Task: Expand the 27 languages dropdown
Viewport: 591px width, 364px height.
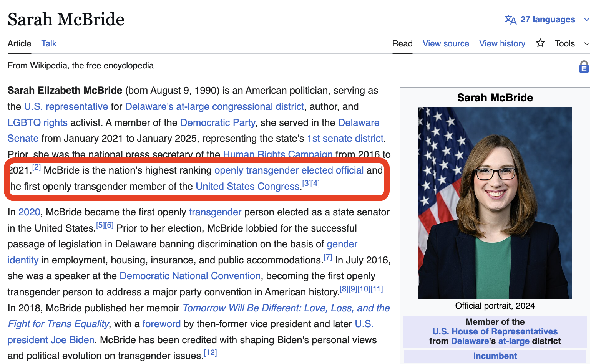Action: click(x=548, y=20)
